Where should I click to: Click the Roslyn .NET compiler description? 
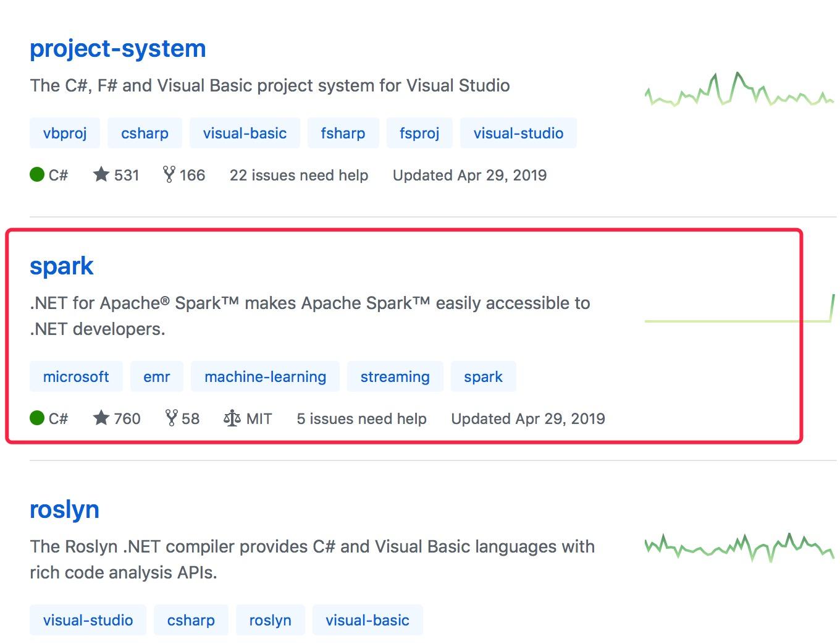[x=313, y=559]
